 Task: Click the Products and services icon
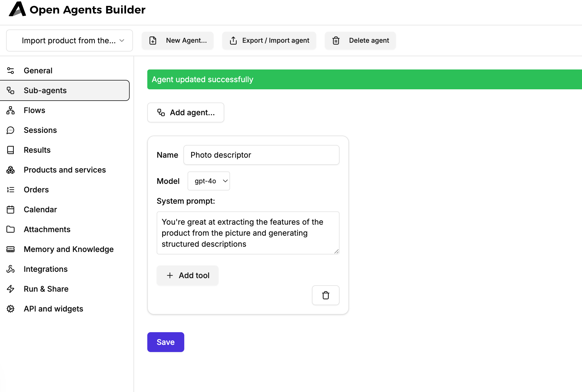[10, 170]
